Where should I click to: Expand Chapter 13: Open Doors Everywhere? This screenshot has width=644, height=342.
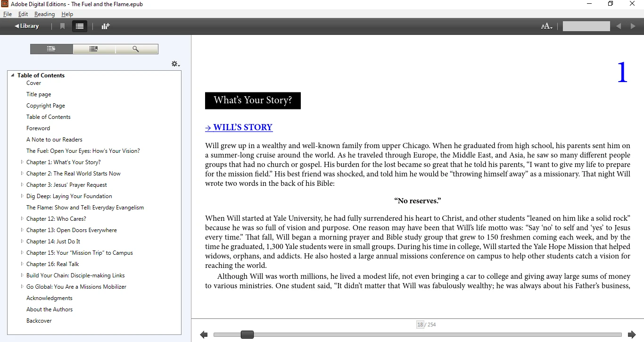tap(22, 230)
